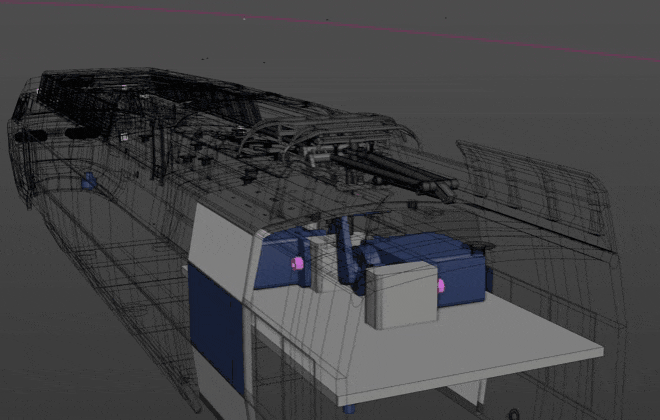The image size is (660, 420).
Task: Click the small ring at the bottom edge
Action: pos(512,413)
